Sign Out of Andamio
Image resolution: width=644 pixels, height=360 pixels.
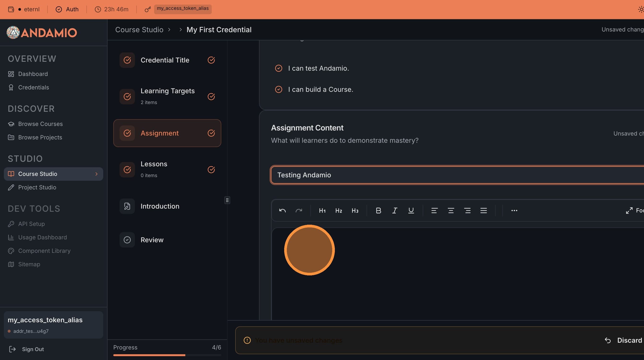[32, 349]
